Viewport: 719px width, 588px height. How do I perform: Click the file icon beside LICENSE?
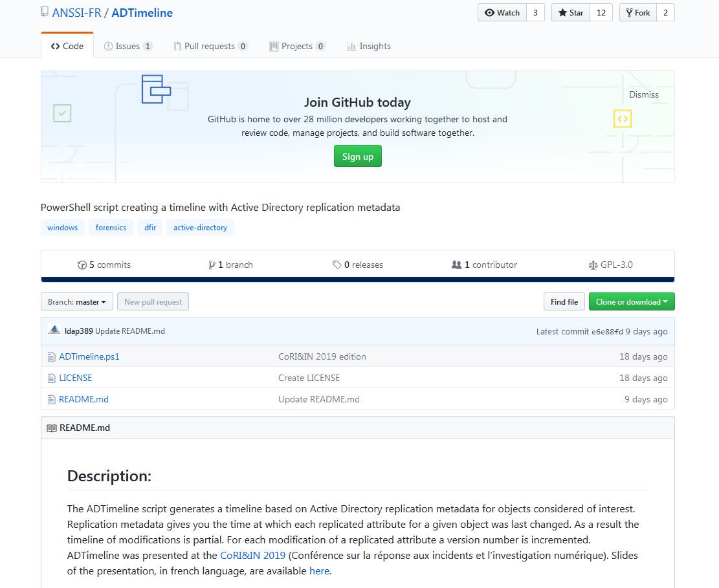point(51,378)
